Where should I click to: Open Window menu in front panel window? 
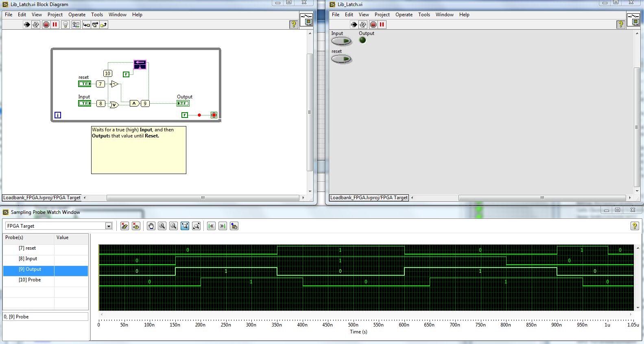[444, 14]
